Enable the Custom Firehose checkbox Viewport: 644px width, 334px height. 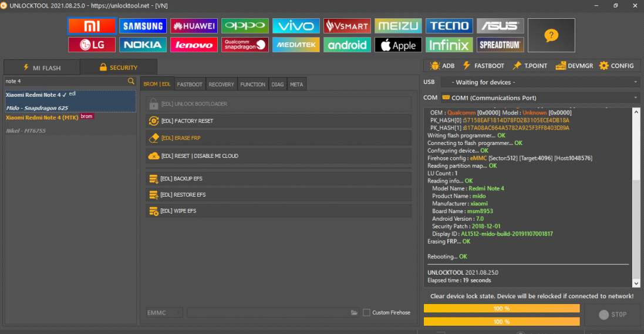point(366,313)
